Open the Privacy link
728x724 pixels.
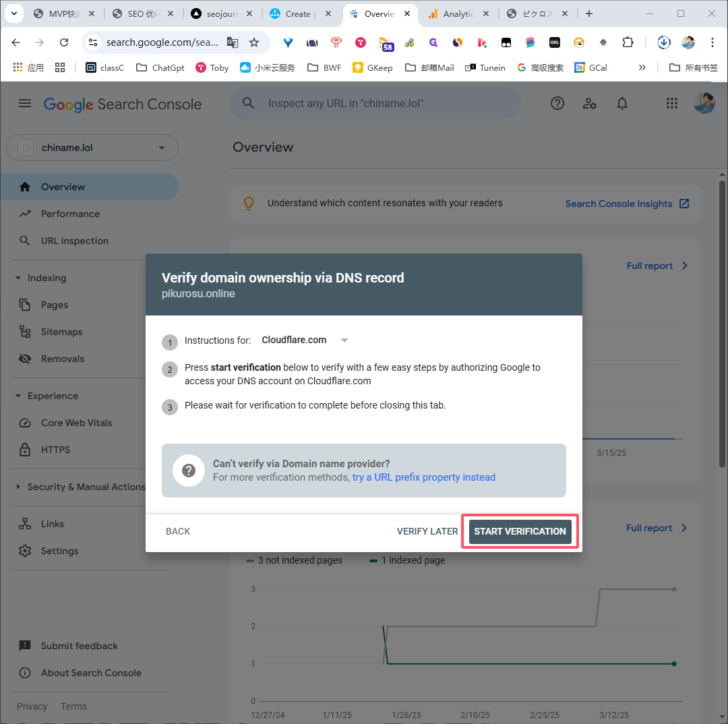(x=32, y=706)
